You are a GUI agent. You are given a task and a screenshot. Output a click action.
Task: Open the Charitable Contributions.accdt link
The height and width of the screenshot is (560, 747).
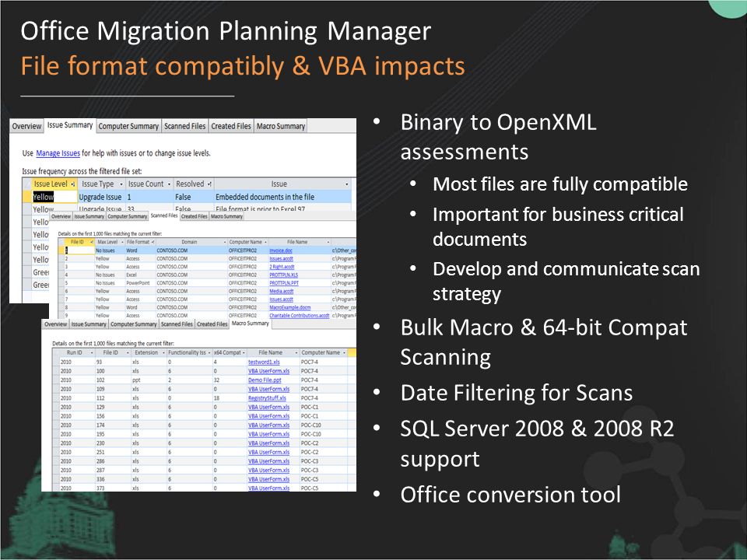point(299,316)
